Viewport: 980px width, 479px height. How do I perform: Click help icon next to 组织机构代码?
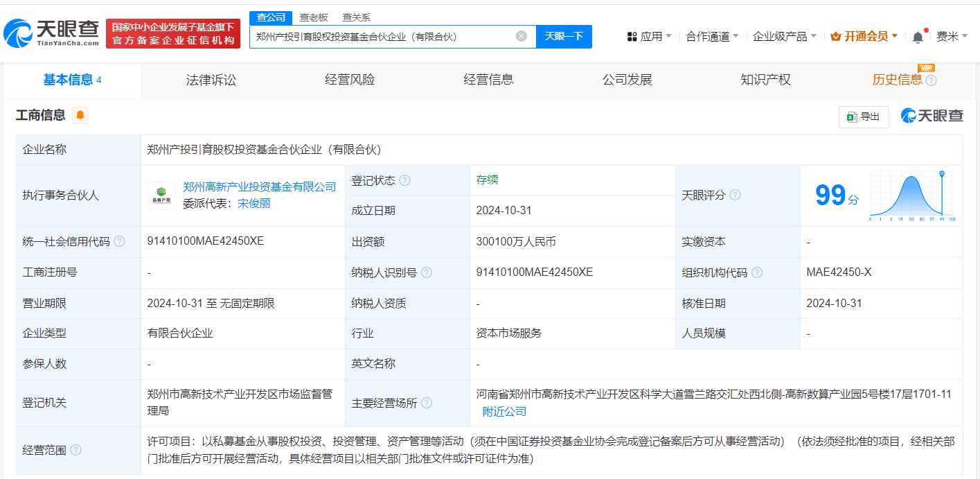[x=757, y=272]
